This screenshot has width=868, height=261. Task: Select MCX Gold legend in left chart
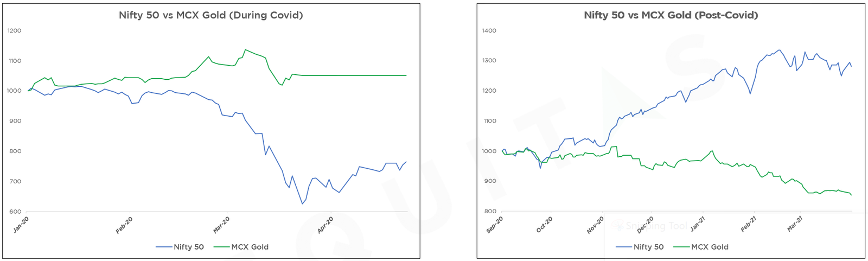tap(250, 247)
